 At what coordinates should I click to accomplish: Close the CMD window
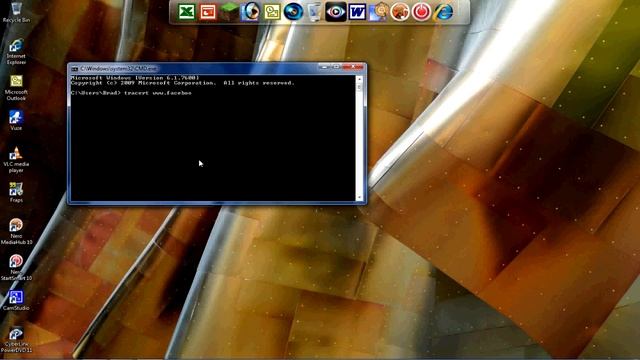[353, 67]
